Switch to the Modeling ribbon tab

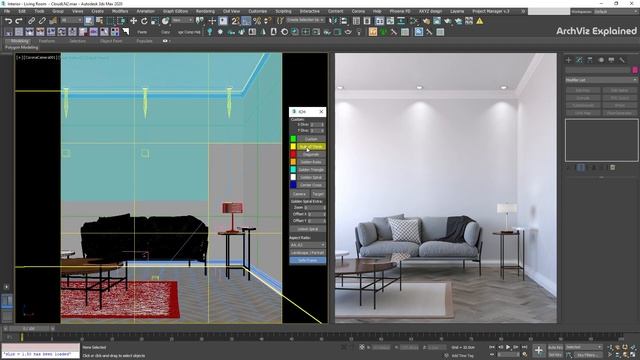(20, 41)
